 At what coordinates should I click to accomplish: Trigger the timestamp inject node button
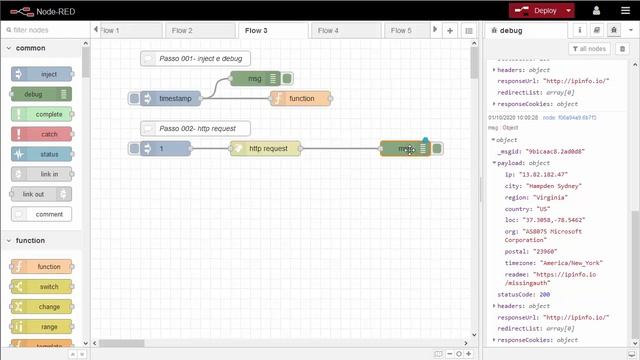[x=134, y=98]
